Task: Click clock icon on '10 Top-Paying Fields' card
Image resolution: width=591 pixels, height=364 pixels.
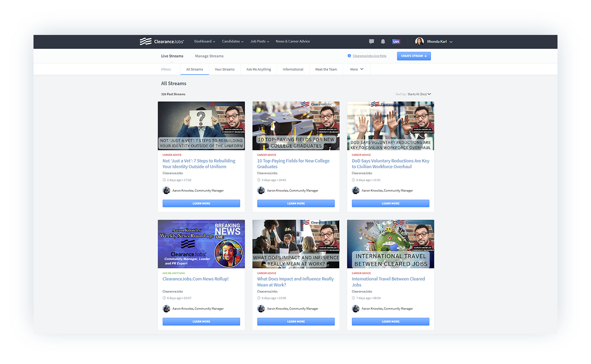Action: [x=259, y=180]
